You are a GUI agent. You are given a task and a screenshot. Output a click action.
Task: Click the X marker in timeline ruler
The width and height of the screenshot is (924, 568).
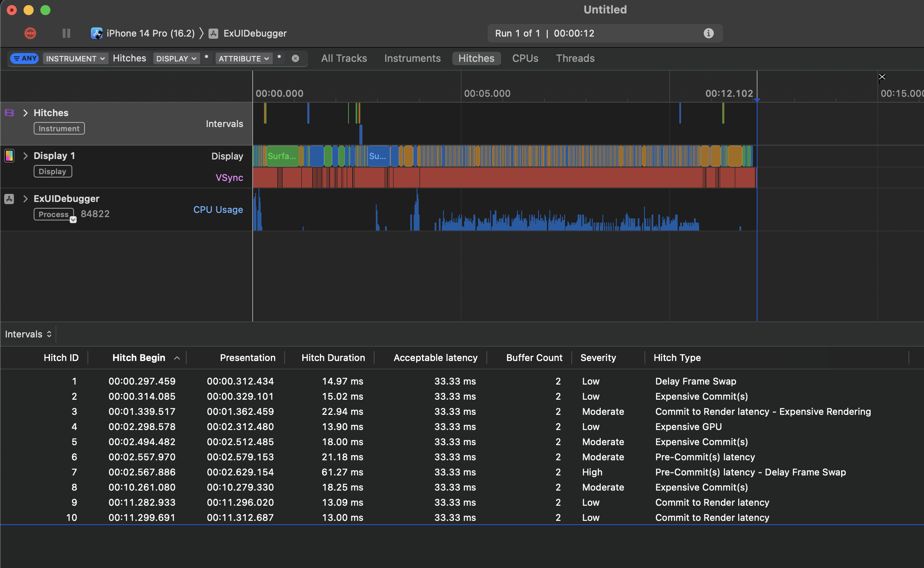tap(882, 77)
